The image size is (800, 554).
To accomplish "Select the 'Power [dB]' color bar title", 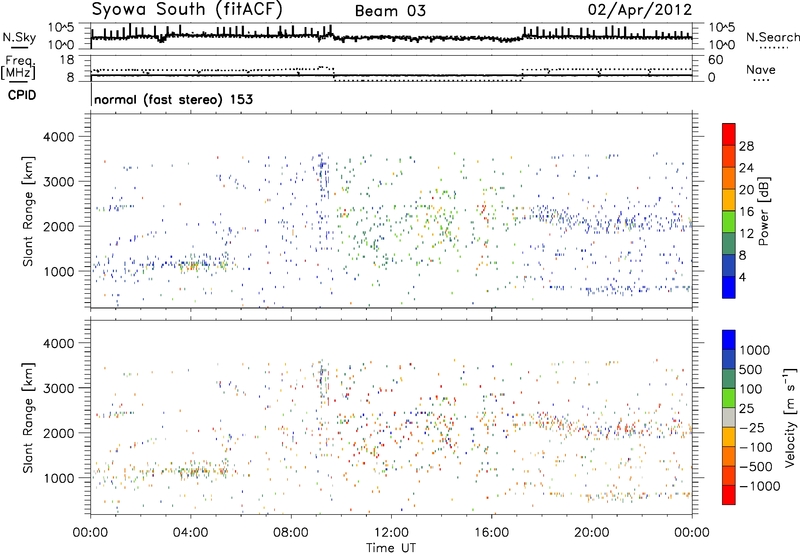I will 764,211.
